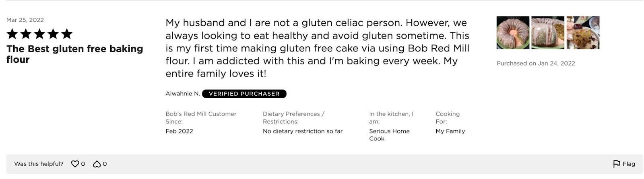Mark the review helpful with the heart icon
This screenshot has height=179, width=644.
pos(75,164)
